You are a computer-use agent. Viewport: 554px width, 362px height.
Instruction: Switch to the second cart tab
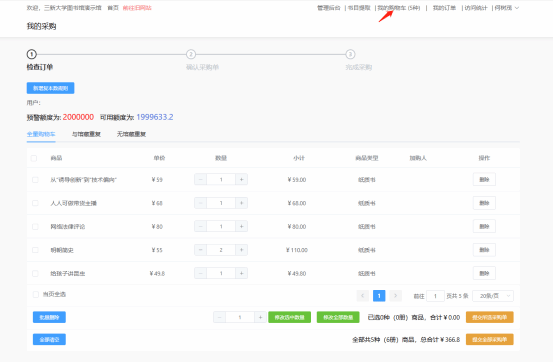86,134
